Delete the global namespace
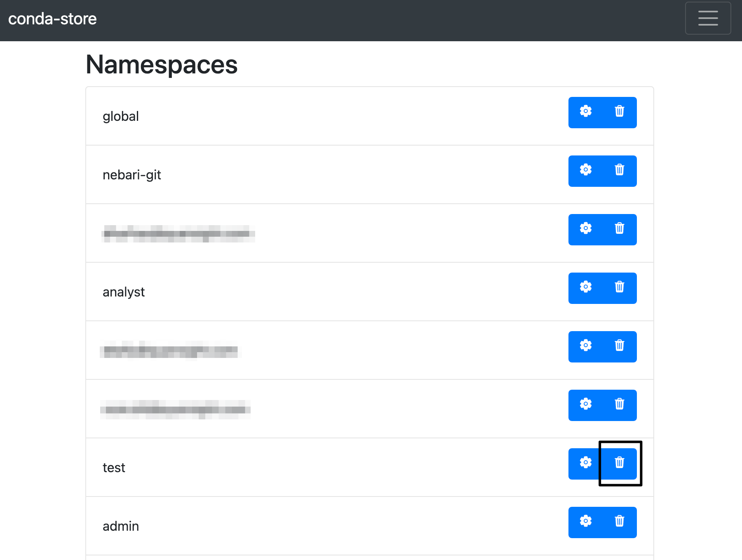This screenshot has height=560, width=742. [x=619, y=112]
